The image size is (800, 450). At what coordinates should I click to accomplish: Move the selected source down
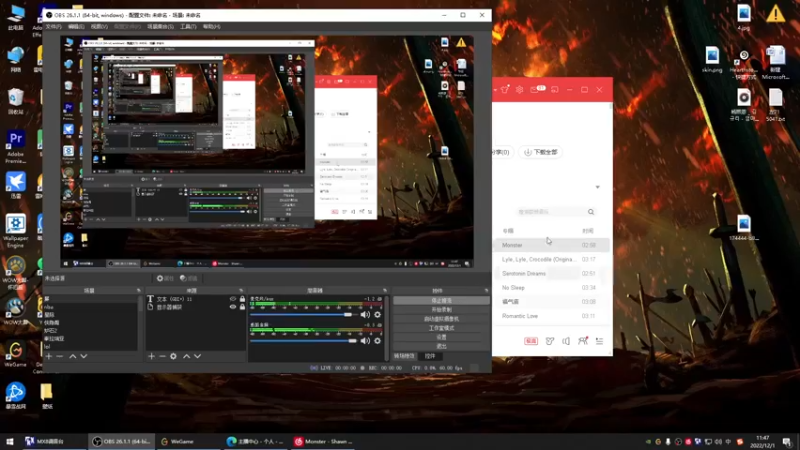(197, 356)
